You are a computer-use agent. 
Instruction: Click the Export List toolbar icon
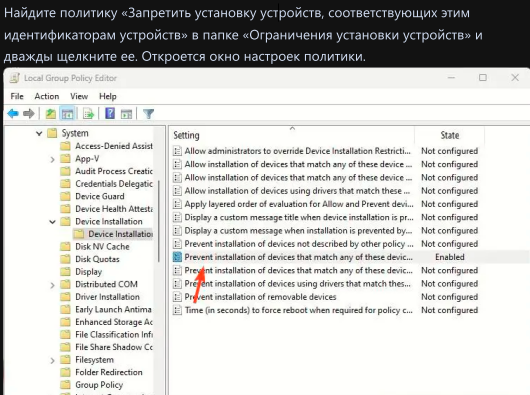click(89, 114)
